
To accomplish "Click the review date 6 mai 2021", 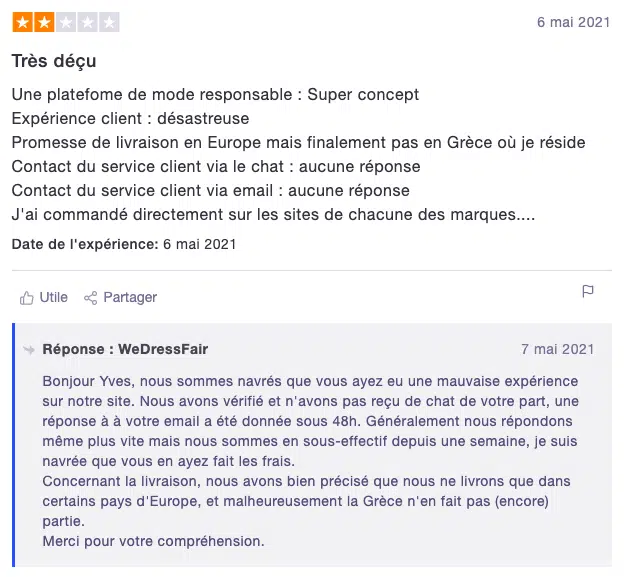I will click(574, 22).
